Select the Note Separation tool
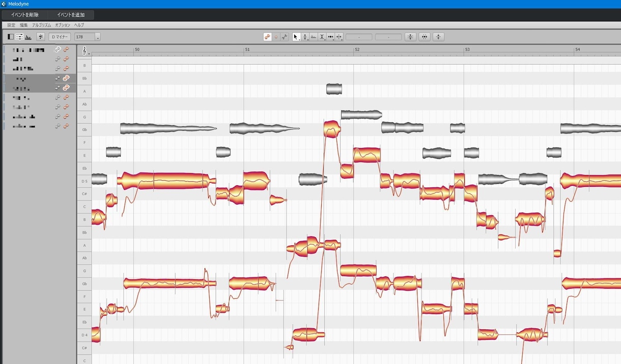 coord(340,37)
